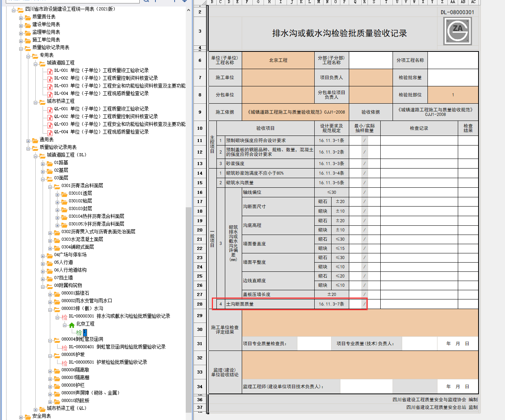The height and width of the screenshot is (420, 505).
Task: Select the 080007隔离栅 tree item
Action: click(x=75, y=378)
